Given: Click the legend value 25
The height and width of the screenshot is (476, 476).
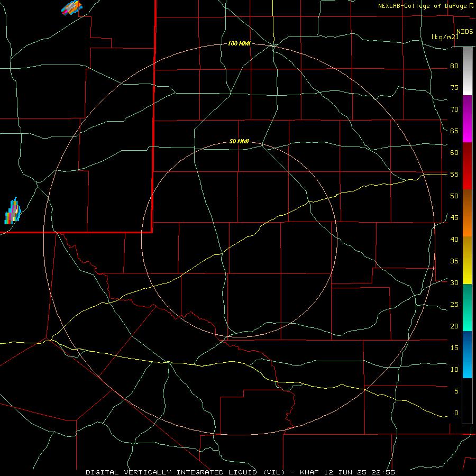Looking at the screenshot, I should pyautogui.click(x=454, y=305).
